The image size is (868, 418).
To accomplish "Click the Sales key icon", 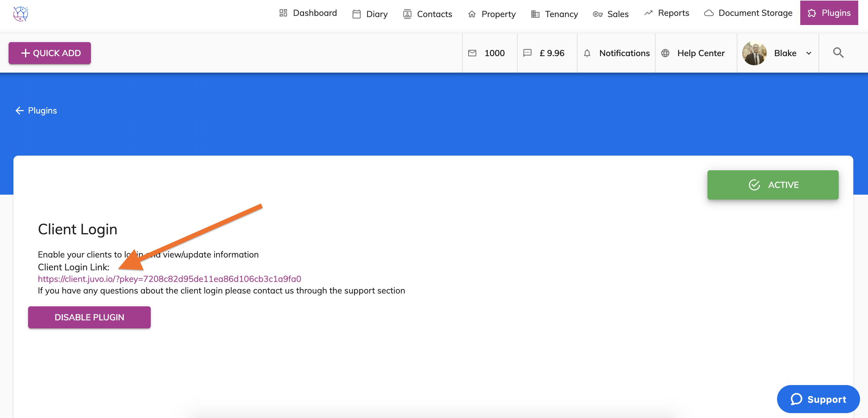I will click(598, 14).
